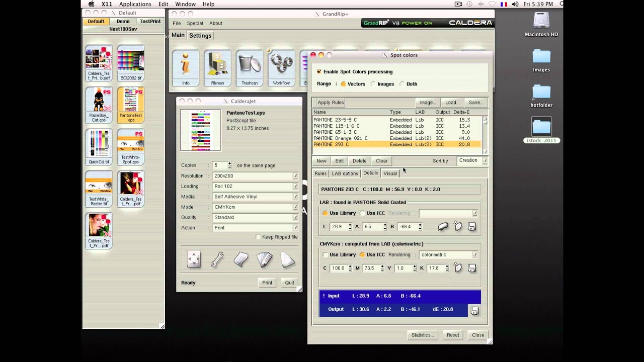Open the Images desktop folder
The image size is (644, 362).
541,60
